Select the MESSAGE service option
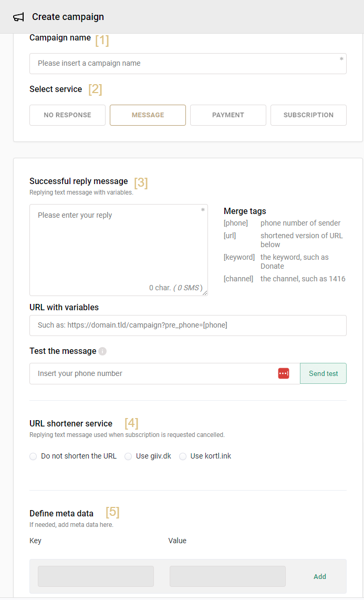The height and width of the screenshot is (600, 364). pos(148,115)
